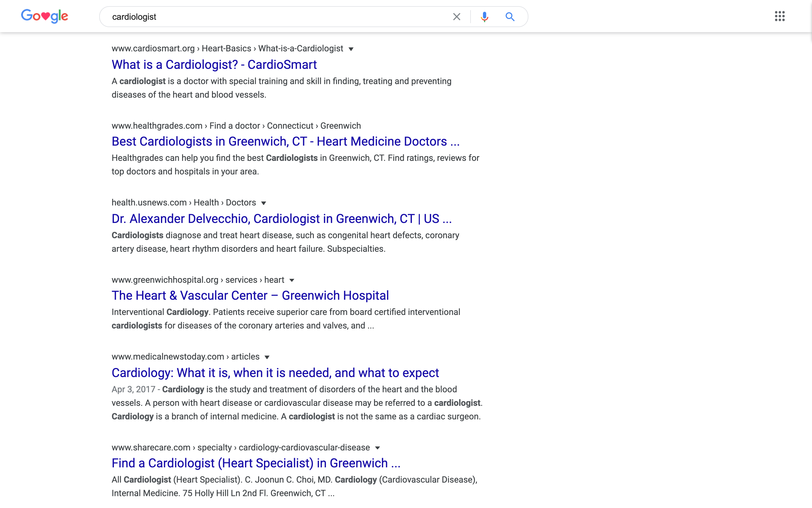This screenshot has width=812, height=508.
Task: Clear the search query with the X icon
Action: (x=456, y=17)
